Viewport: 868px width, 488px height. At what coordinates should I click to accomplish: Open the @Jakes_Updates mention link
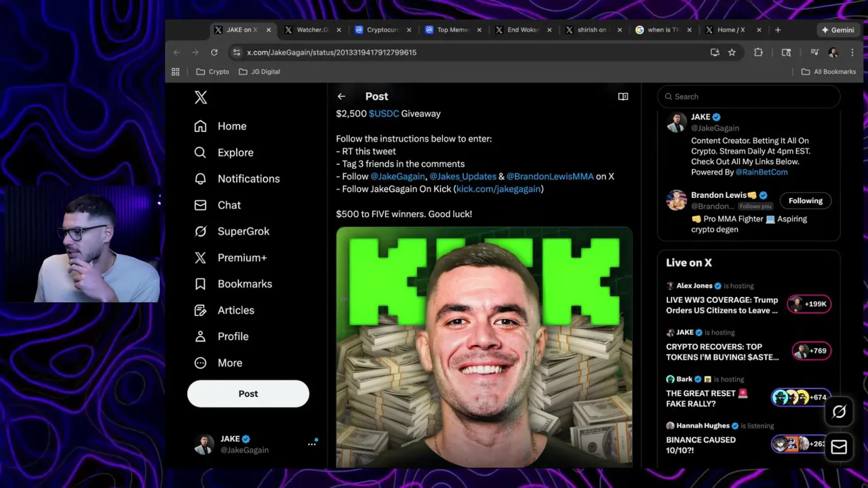point(462,176)
